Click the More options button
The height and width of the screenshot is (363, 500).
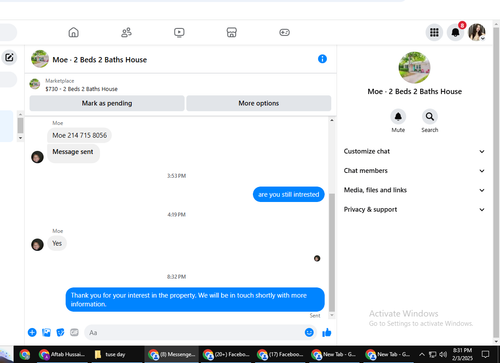coord(259,103)
